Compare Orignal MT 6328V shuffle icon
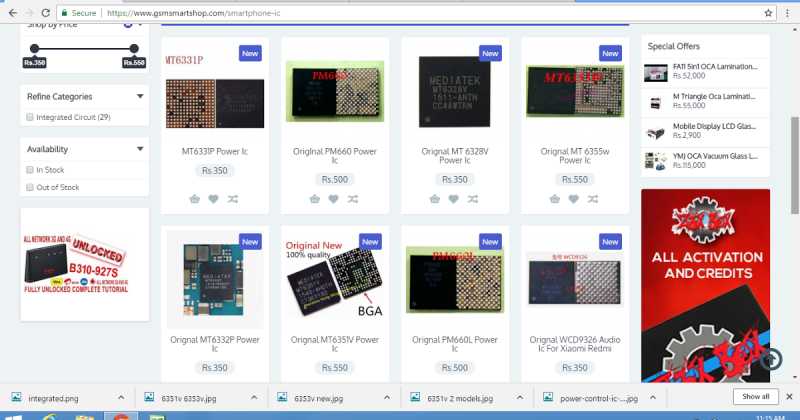800x420 pixels. 473,199
